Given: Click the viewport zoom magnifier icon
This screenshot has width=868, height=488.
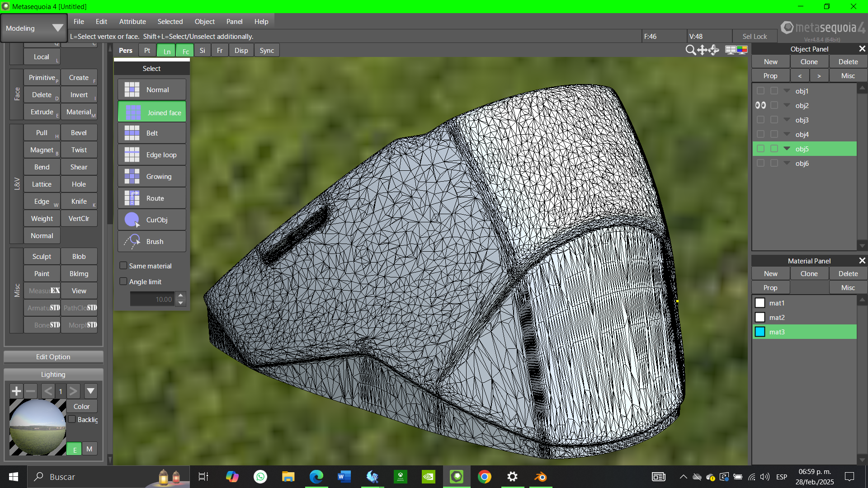Looking at the screenshot, I should pyautogui.click(x=690, y=50).
